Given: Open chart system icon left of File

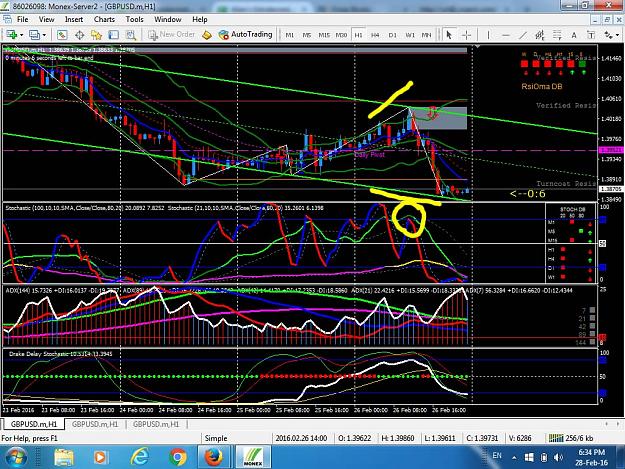Looking at the screenshot, I should pyautogui.click(x=7, y=19).
